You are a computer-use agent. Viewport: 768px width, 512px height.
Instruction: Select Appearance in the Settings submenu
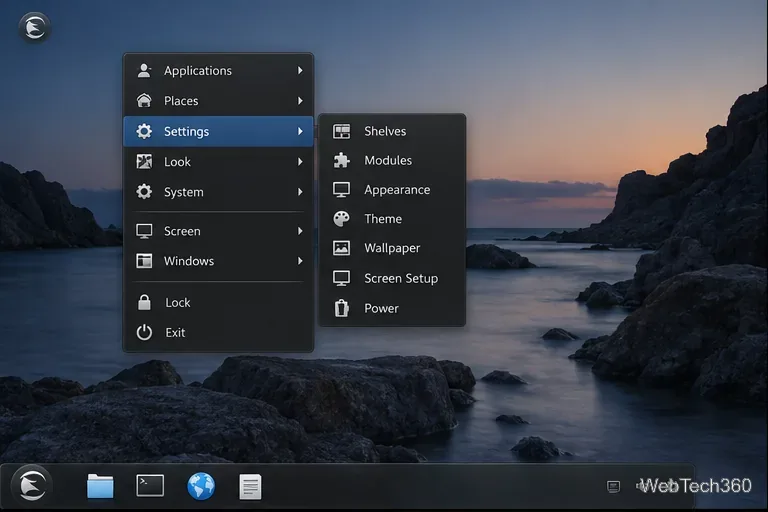(392, 190)
